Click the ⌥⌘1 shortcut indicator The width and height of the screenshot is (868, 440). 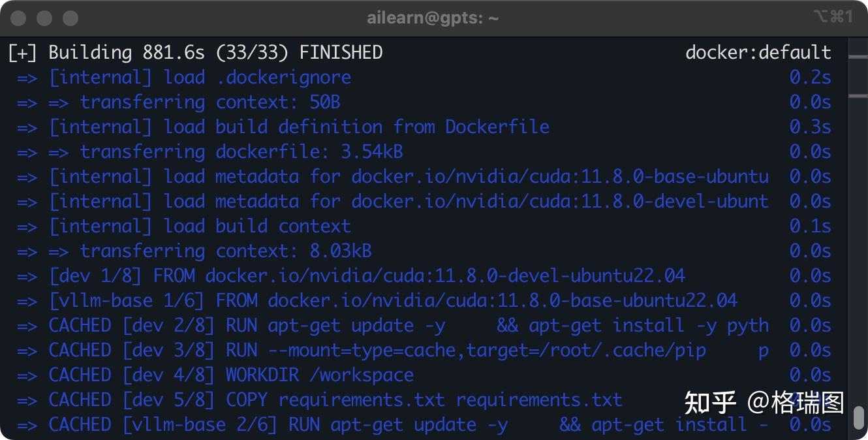pos(833,17)
